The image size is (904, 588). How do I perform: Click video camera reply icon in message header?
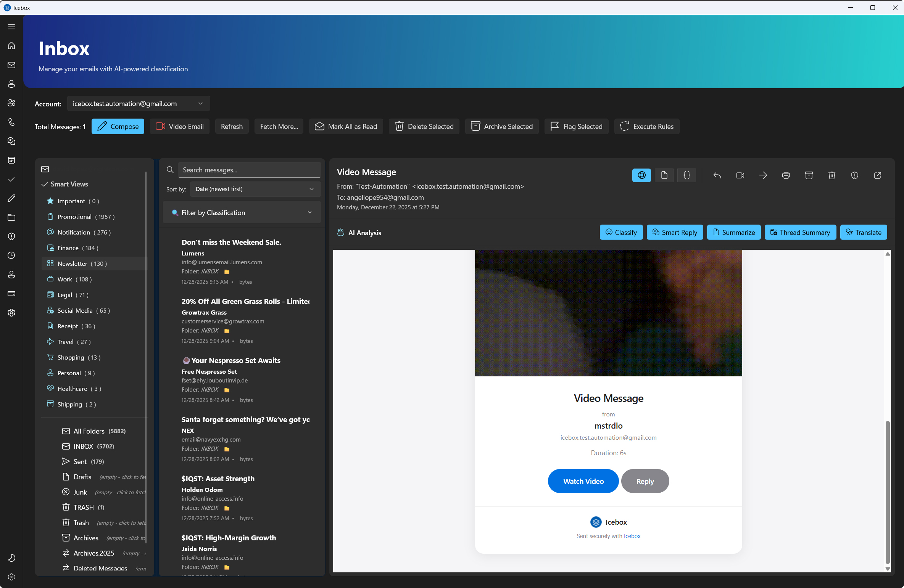tap(740, 175)
